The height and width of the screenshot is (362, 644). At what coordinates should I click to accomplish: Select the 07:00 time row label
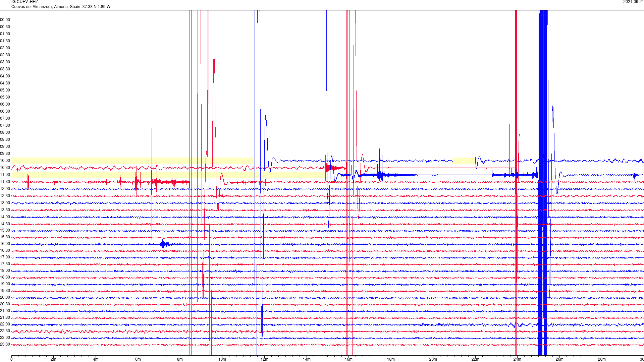(5, 118)
